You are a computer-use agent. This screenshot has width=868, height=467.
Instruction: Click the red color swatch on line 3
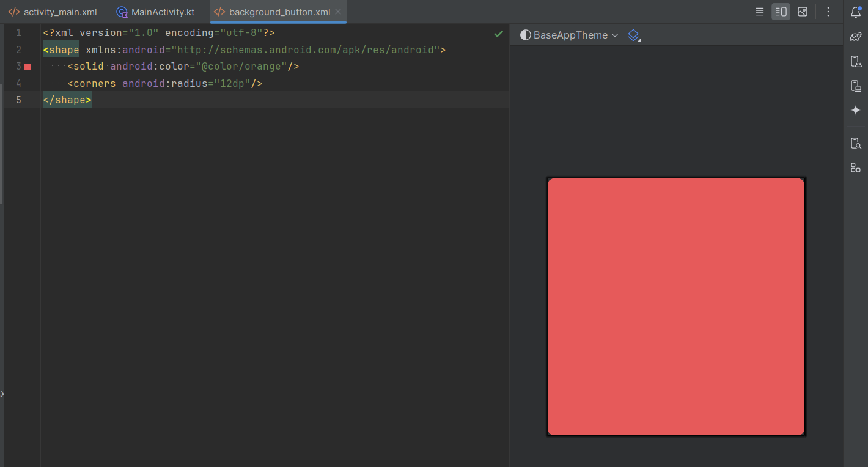tap(28, 66)
